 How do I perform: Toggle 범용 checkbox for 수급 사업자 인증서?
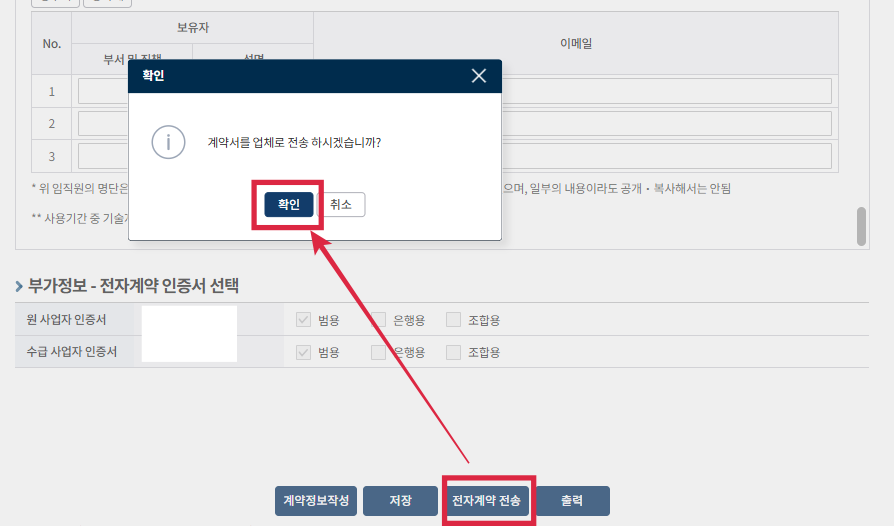303,352
